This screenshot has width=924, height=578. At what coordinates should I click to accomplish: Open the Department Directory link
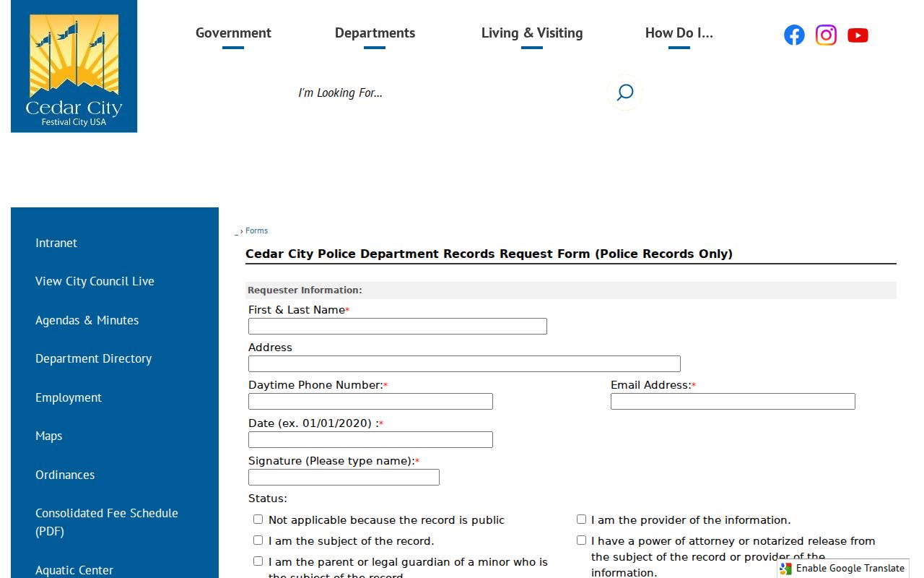point(93,358)
